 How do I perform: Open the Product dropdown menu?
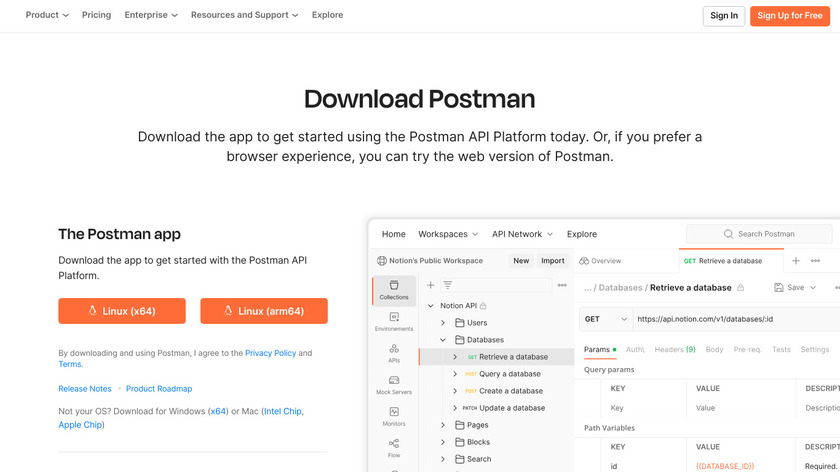47,15
